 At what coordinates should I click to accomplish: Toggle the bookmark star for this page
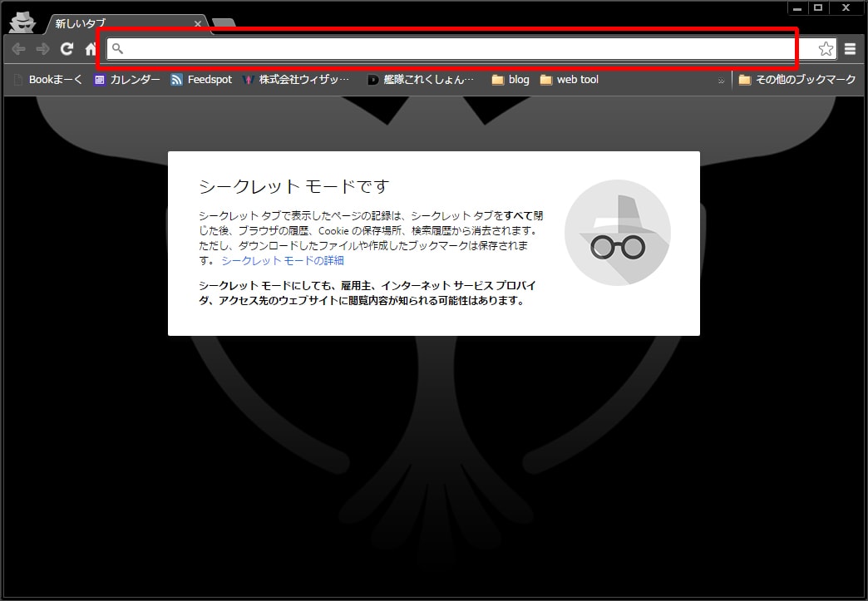824,48
